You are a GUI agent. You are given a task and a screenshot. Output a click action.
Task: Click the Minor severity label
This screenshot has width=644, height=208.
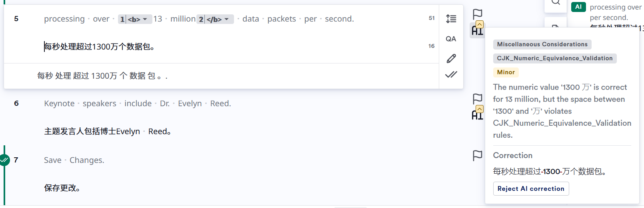tap(506, 72)
